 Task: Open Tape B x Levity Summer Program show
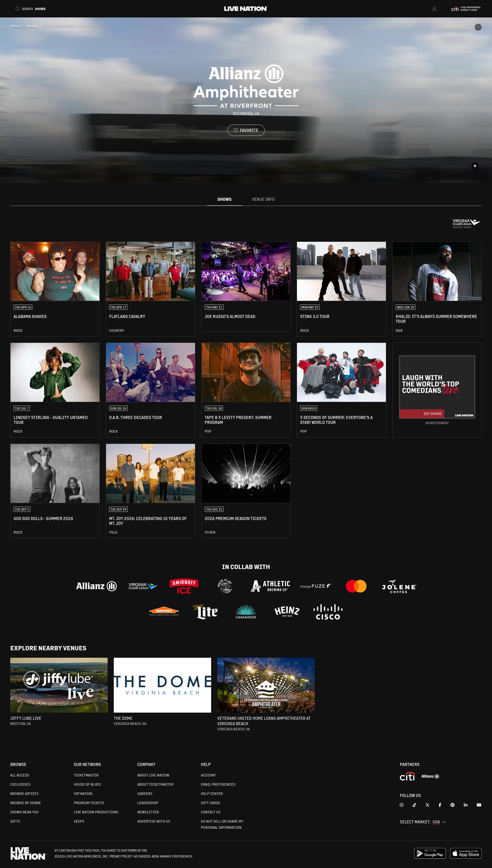coord(246,390)
